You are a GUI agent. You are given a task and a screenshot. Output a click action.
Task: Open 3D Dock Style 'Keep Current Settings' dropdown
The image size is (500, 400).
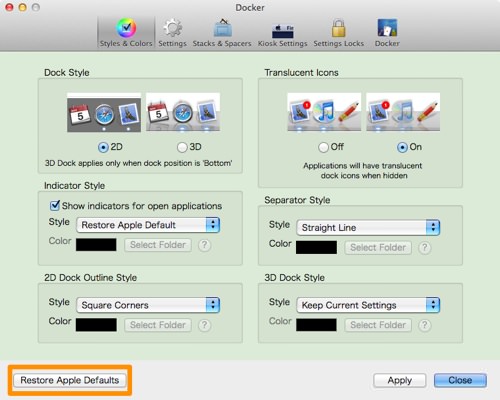coord(368,305)
